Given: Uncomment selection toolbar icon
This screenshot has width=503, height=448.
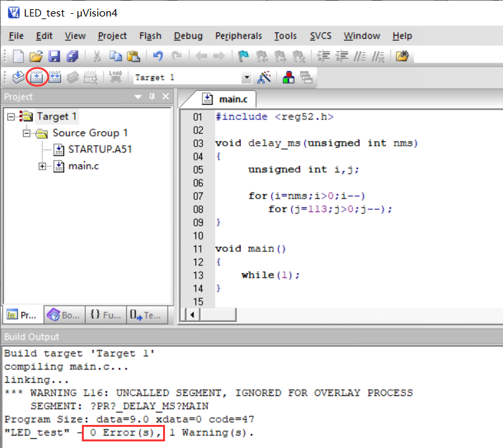Looking at the screenshot, I should tap(378, 56).
